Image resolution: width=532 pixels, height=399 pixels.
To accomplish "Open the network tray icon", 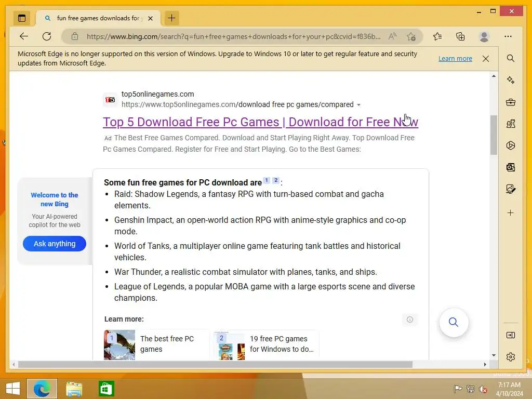I will (471, 389).
